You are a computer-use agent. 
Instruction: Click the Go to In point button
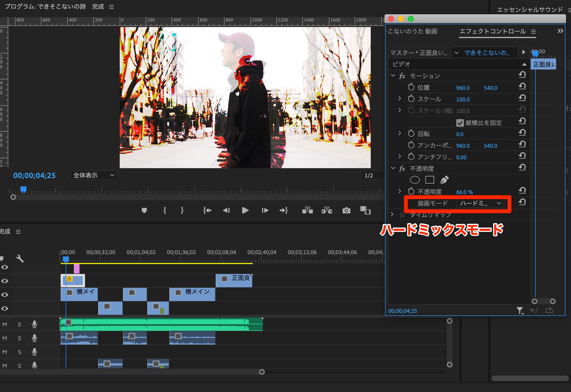pos(207,211)
